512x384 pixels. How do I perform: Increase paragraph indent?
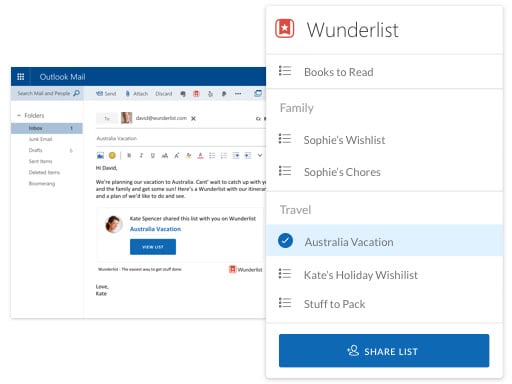pos(248,155)
